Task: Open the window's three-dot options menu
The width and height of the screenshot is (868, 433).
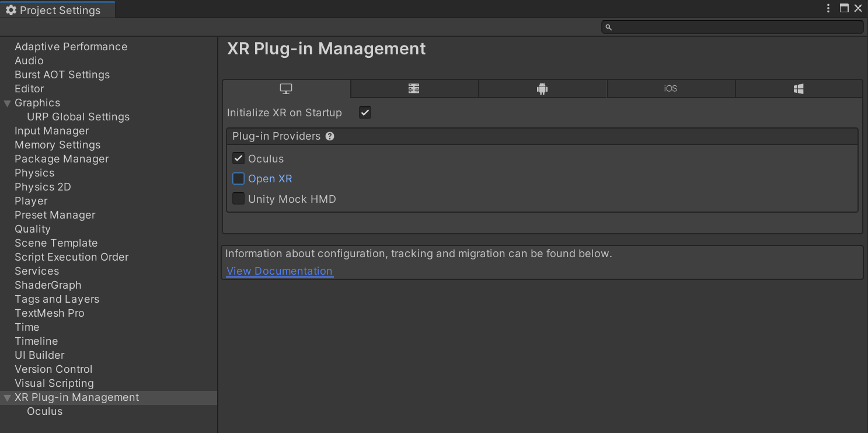Action: [x=828, y=8]
